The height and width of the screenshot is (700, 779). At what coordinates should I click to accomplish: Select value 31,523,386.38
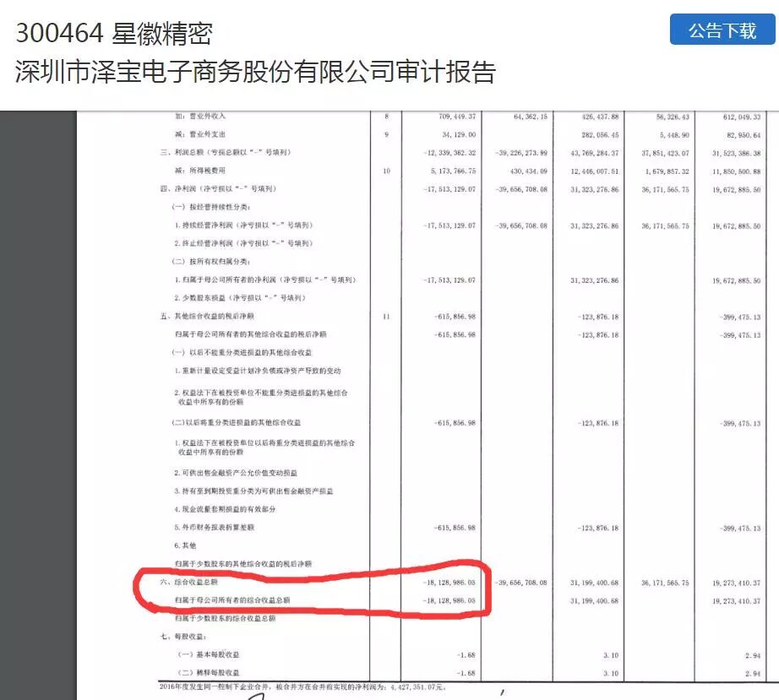736,153
